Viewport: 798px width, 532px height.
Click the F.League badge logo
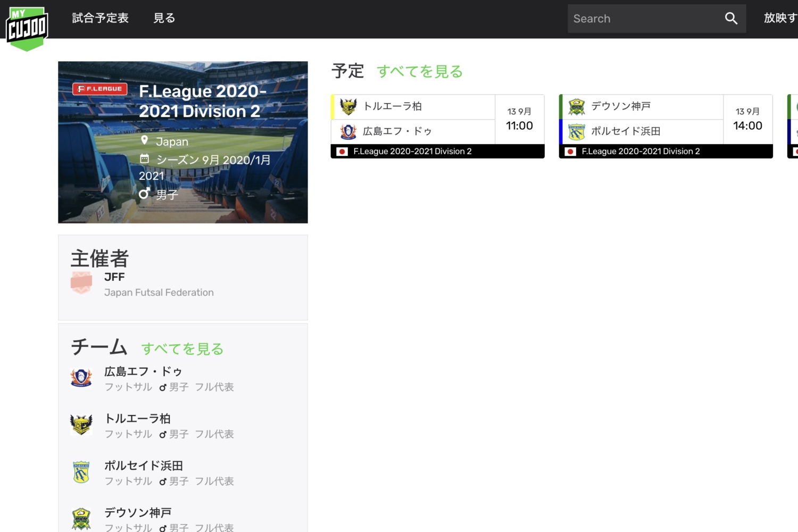click(100, 89)
